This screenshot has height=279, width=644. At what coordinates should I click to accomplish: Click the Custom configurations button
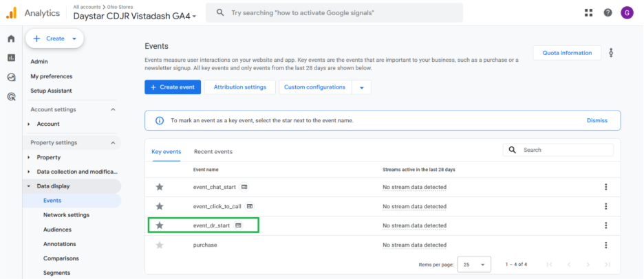click(x=315, y=87)
